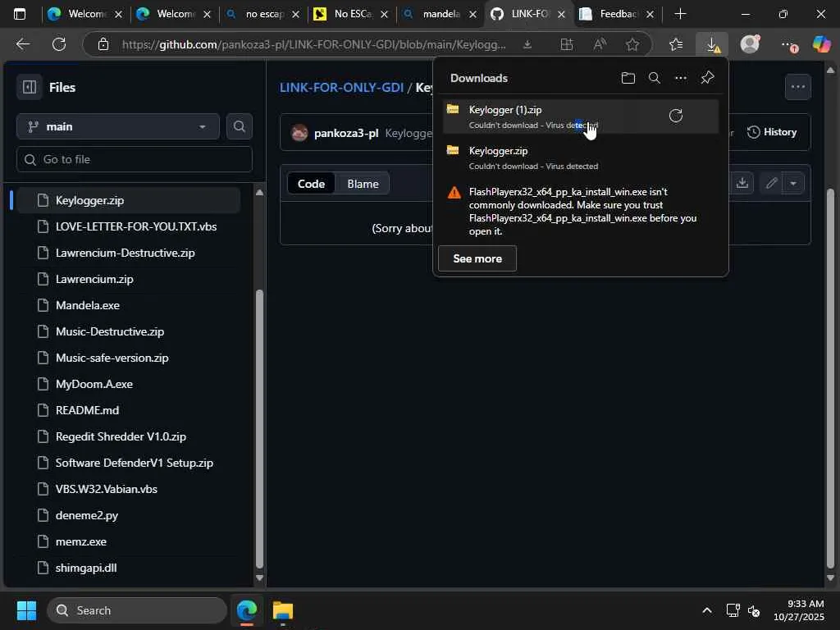The height and width of the screenshot is (630, 840).
Task: Click the read aloud icon
Action: (x=600, y=44)
